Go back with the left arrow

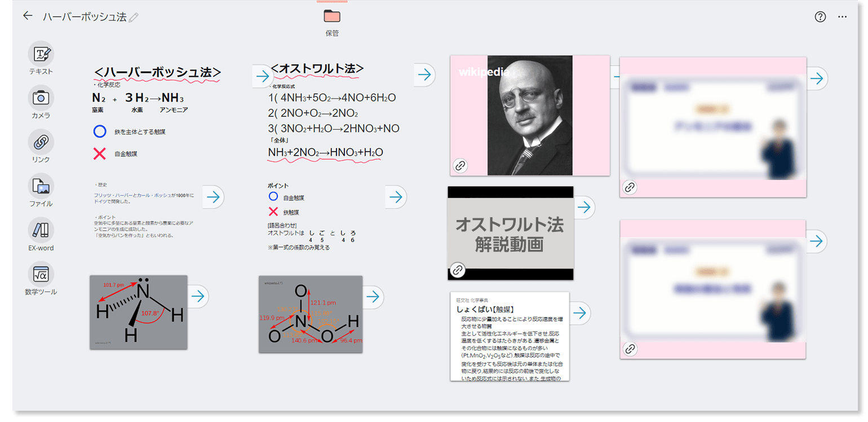pos(28,16)
